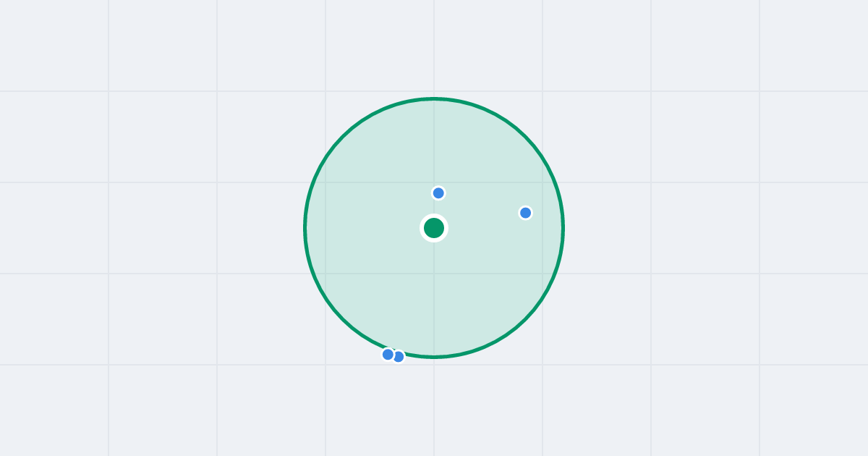Select the blue point just above the center marker
Image resolution: width=868 pixels, height=456 pixels.
438,193
